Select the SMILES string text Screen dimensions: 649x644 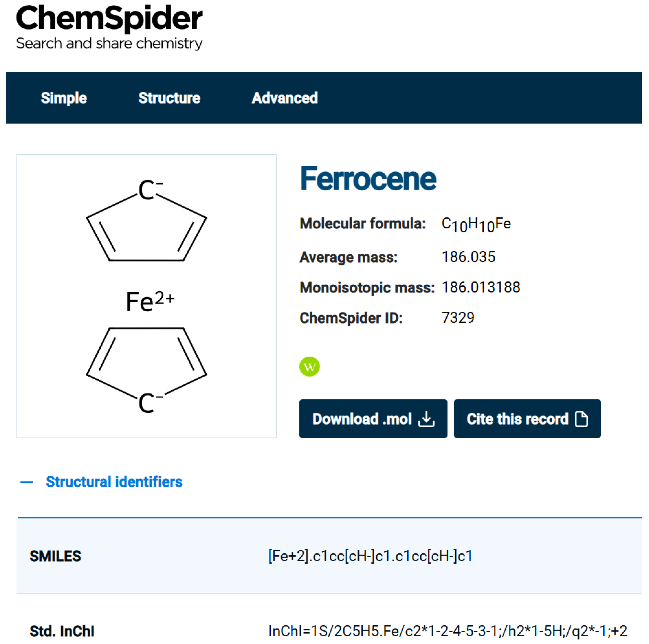371,556
